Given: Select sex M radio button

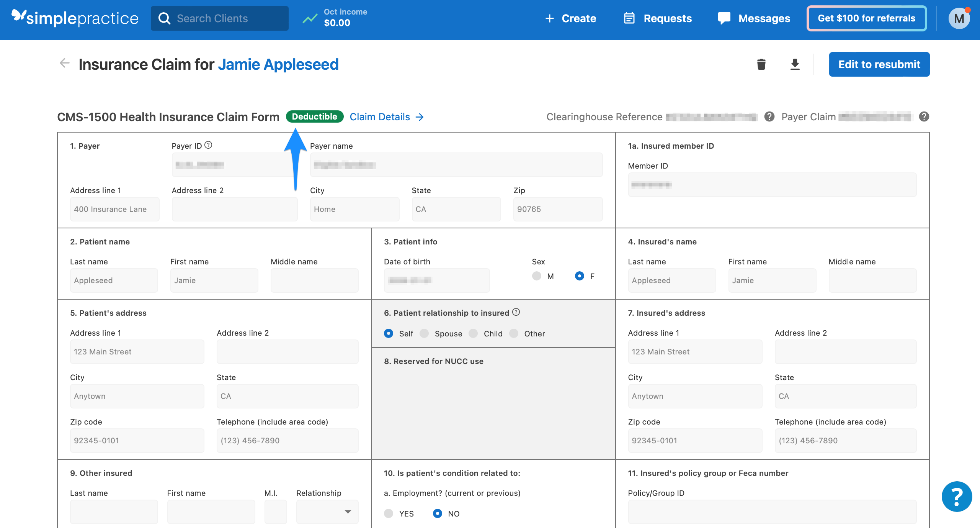Looking at the screenshot, I should [x=537, y=276].
